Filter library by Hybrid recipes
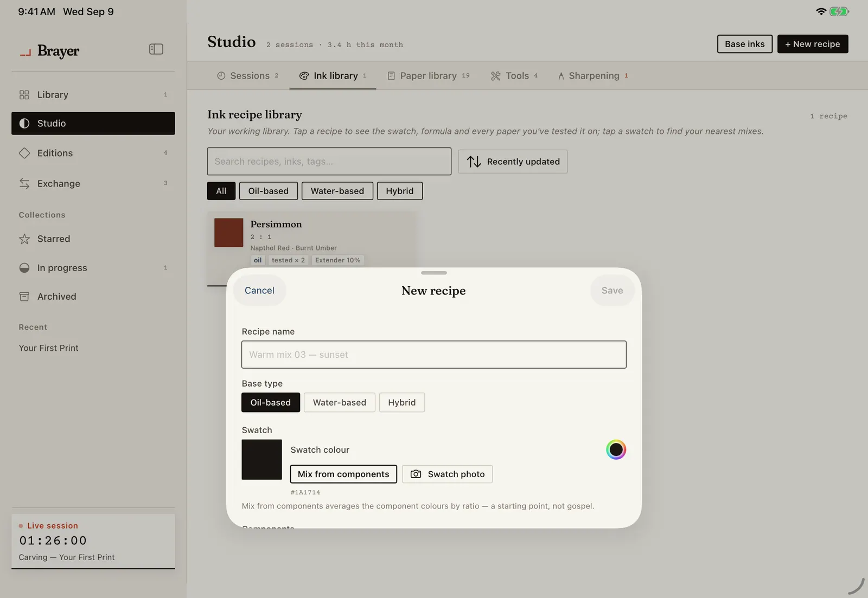Image resolution: width=868 pixels, height=598 pixels. [x=400, y=191]
